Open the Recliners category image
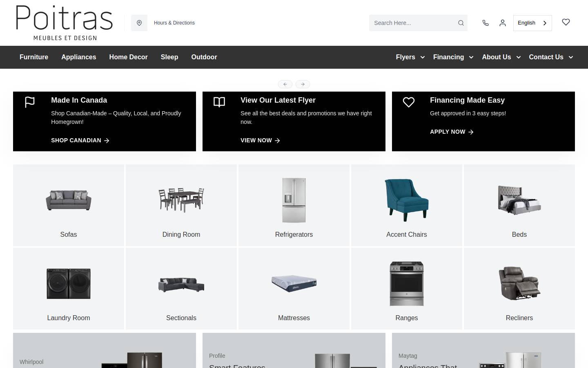The width and height of the screenshot is (588, 368). pos(519,284)
